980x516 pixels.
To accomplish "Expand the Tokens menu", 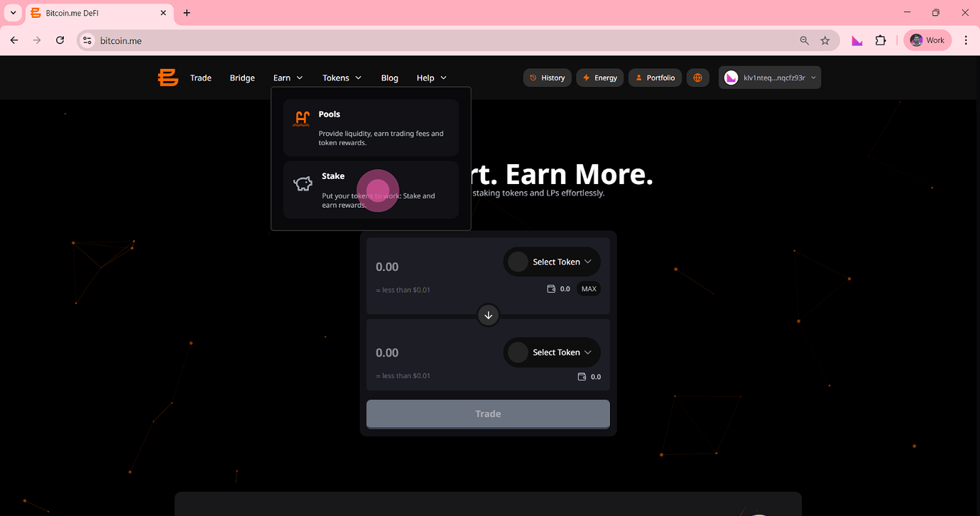I will point(342,77).
